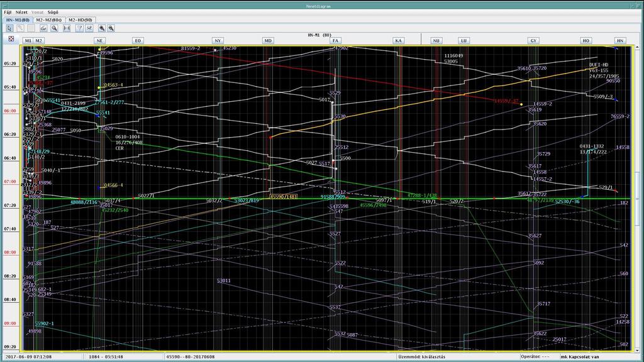Click the 0610-1004 CER annotation
The width and height of the screenshot is (644, 362).
(x=129, y=143)
